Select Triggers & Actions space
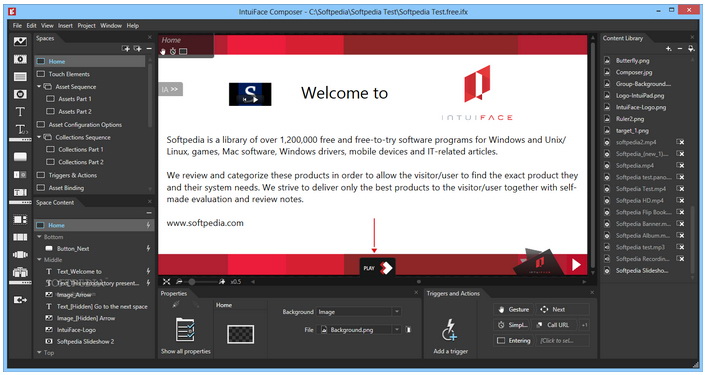 pos(72,175)
